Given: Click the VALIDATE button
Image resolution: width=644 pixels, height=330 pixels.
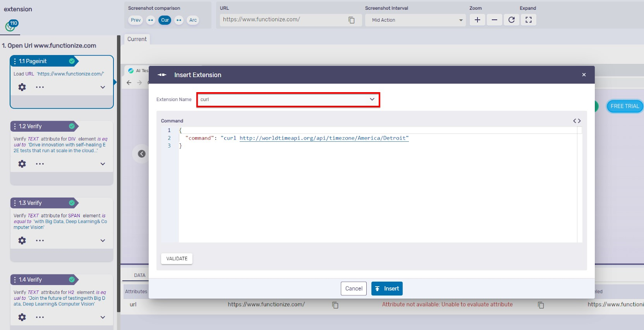Looking at the screenshot, I should pyautogui.click(x=177, y=258).
